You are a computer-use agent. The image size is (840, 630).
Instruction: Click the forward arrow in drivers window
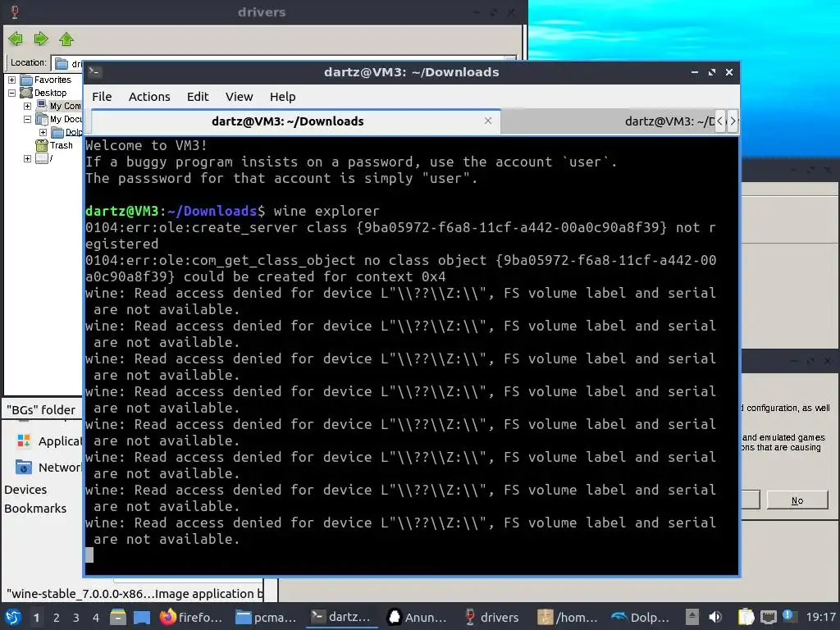(41, 39)
